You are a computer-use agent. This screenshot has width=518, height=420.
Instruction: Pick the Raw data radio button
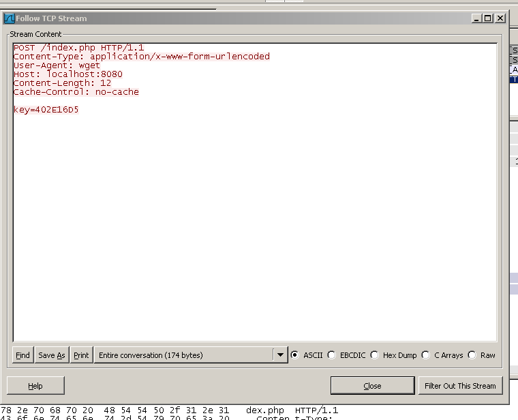click(472, 355)
